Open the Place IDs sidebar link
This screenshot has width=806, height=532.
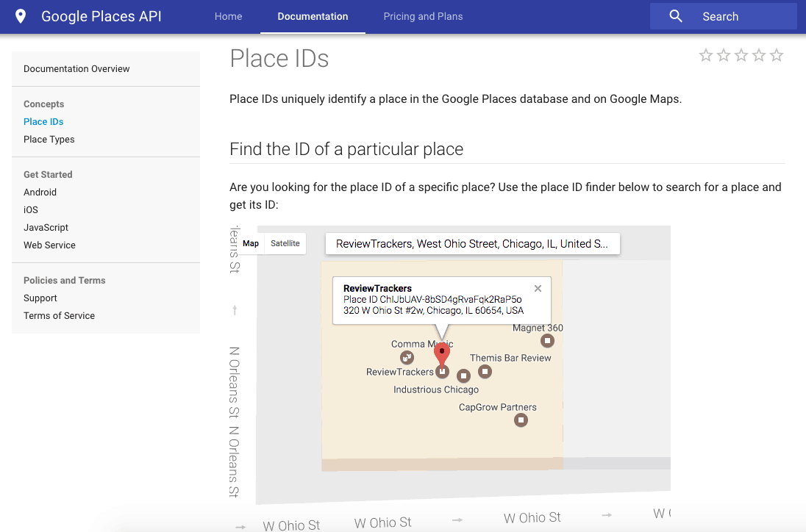[43, 122]
